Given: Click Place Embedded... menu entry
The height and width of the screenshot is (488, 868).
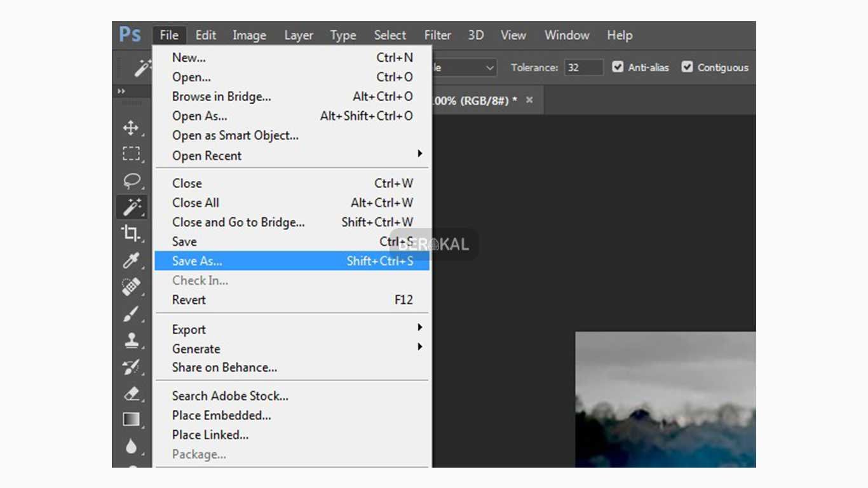Looking at the screenshot, I should [221, 415].
